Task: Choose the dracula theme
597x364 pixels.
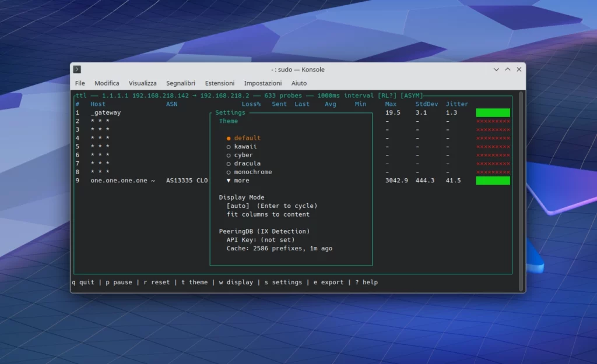Action: pyautogui.click(x=243, y=164)
